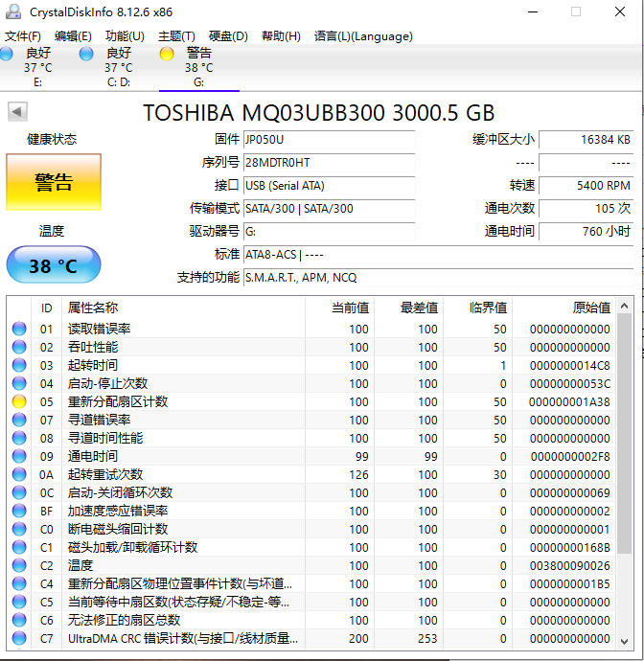Click the 驱动器号 field showing G:
The width and height of the screenshot is (644, 661).
click(329, 232)
